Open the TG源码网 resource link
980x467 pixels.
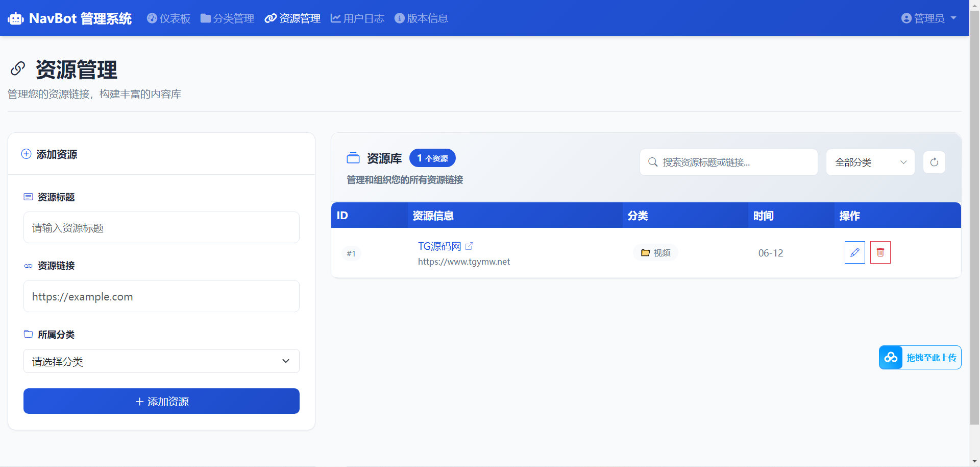click(x=439, y=246)
